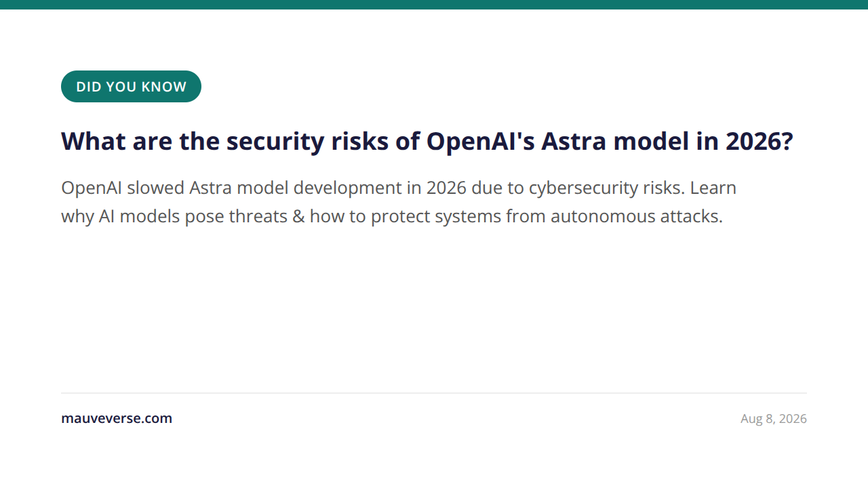Click the DID YOU KNOW badge
Viewport: 868px width, 488px height.
pos(131,87)
